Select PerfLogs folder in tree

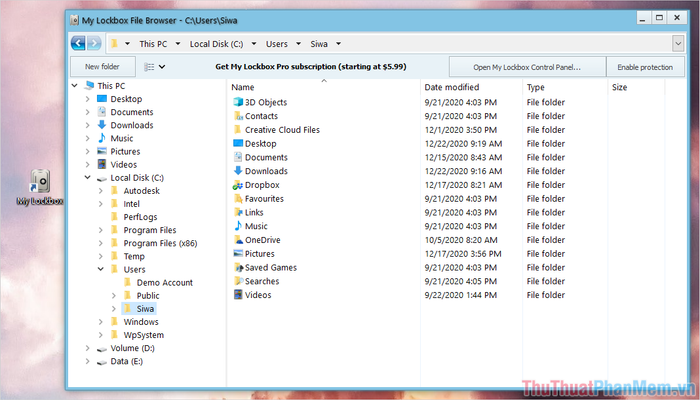pyautogui.click(x=140, y=217)
